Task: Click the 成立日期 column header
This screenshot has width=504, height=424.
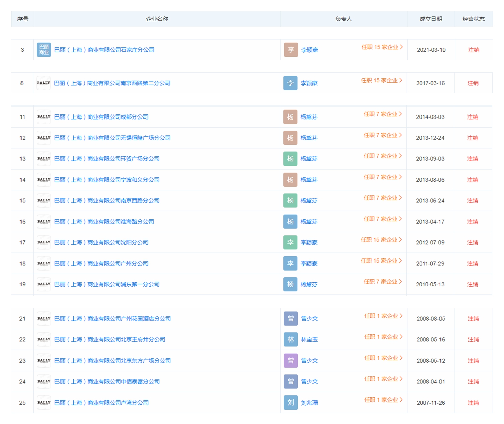Action: click(x=430, y=19)
